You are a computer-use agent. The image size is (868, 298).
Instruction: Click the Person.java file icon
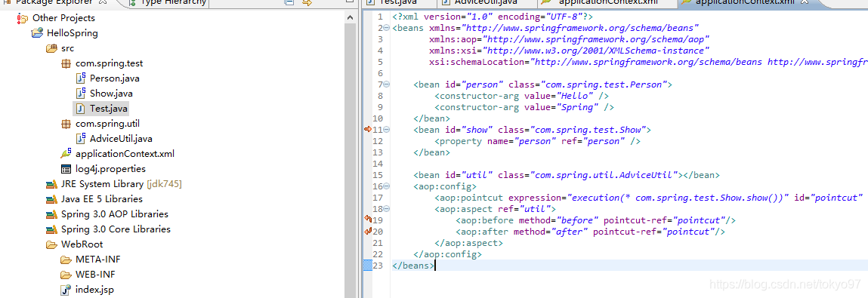click(x=80, y=78)
